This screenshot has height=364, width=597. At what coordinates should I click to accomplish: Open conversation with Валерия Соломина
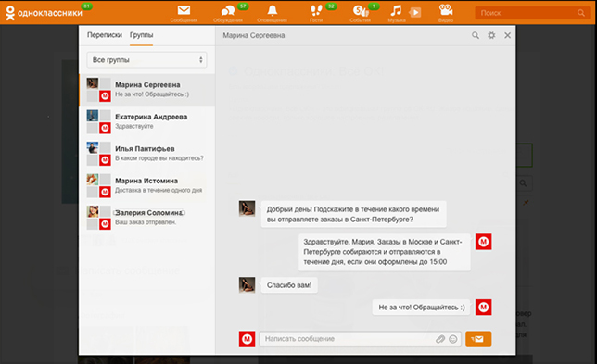(147, 218)
